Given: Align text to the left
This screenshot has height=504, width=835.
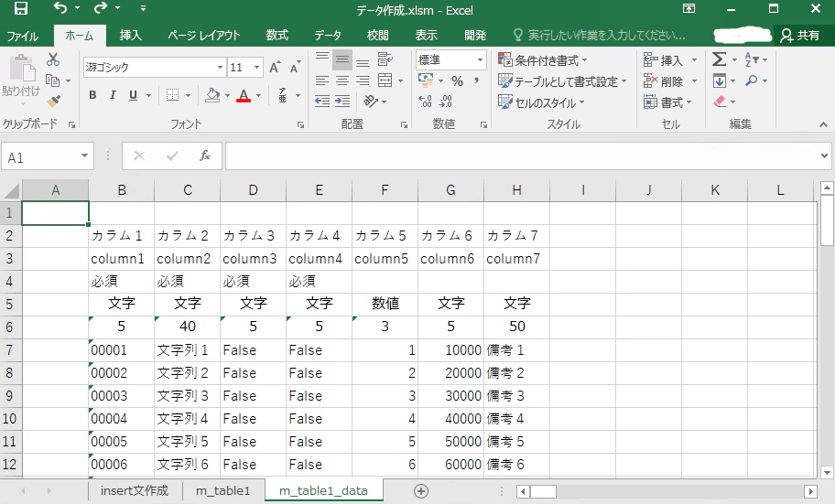Looking at the screenshot, I should click(322, 80).
